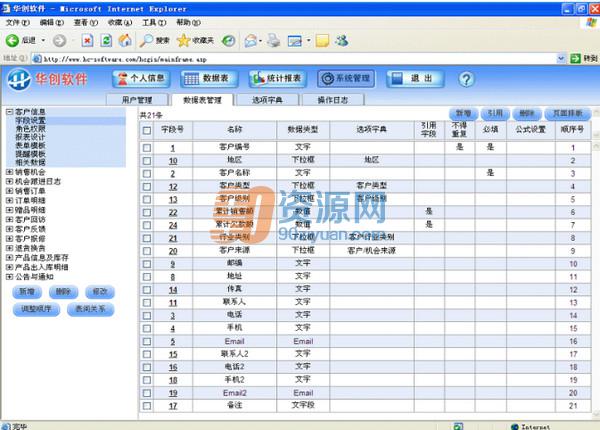Open the 统计报表 section
The image size is (600, 430).
click(278, 78)
